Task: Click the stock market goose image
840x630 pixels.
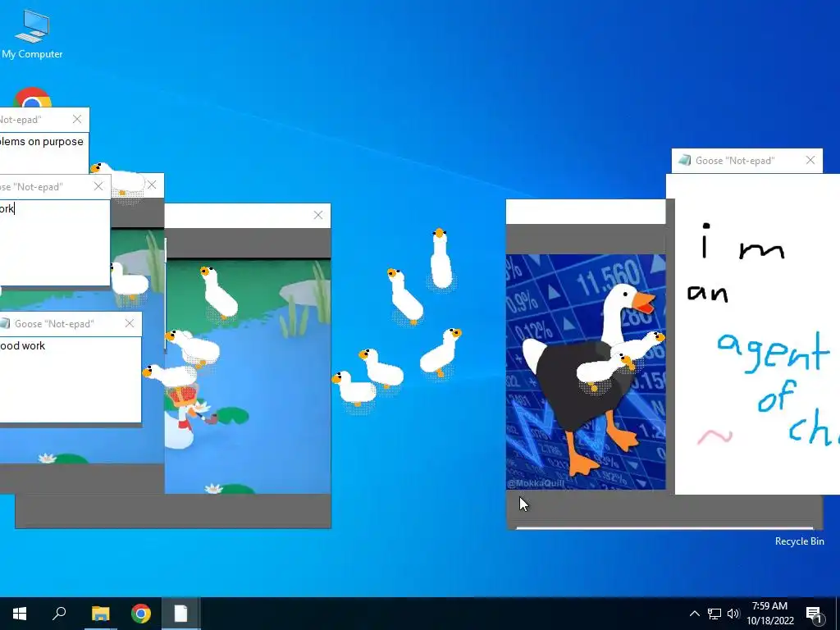Action: click(x=586, y=372)
